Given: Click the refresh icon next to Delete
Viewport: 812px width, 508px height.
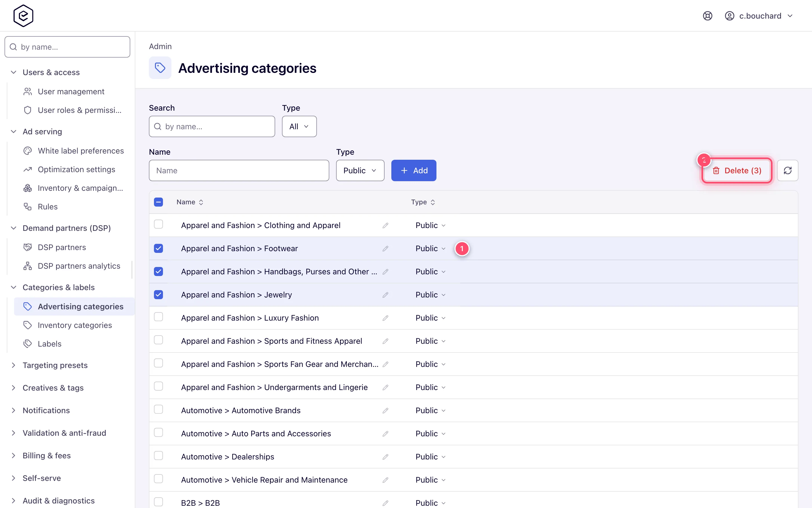Looking at the screenshot, I should coord(787,170).
